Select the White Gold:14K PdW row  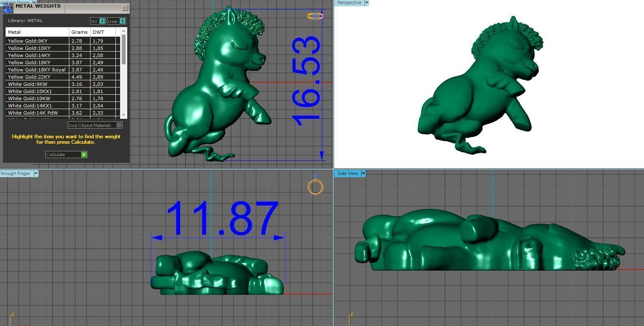[63, 113]
